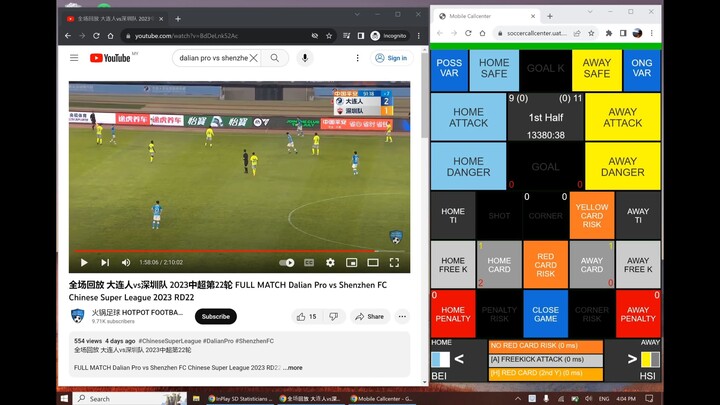
Task: Click ONG VAR button
Action: [641, 70]
